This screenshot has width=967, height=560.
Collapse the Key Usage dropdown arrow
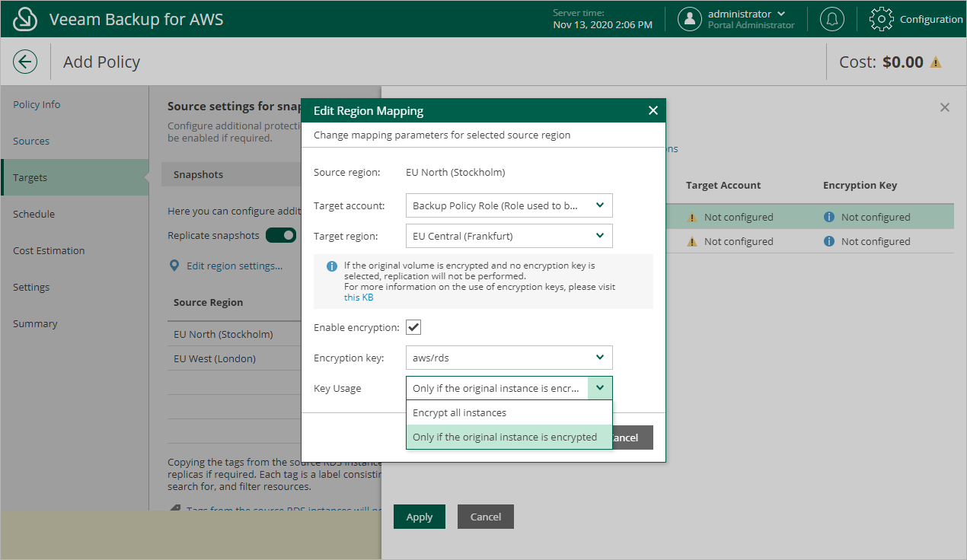[600, 388]
